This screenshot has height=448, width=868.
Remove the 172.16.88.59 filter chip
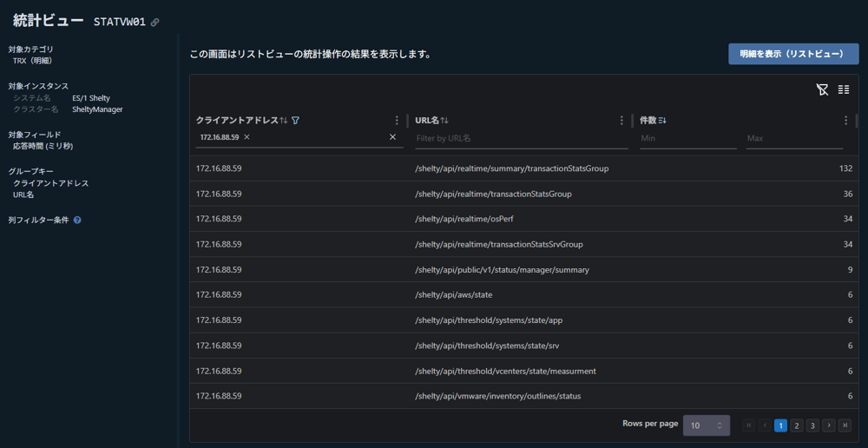pos(247,137)
